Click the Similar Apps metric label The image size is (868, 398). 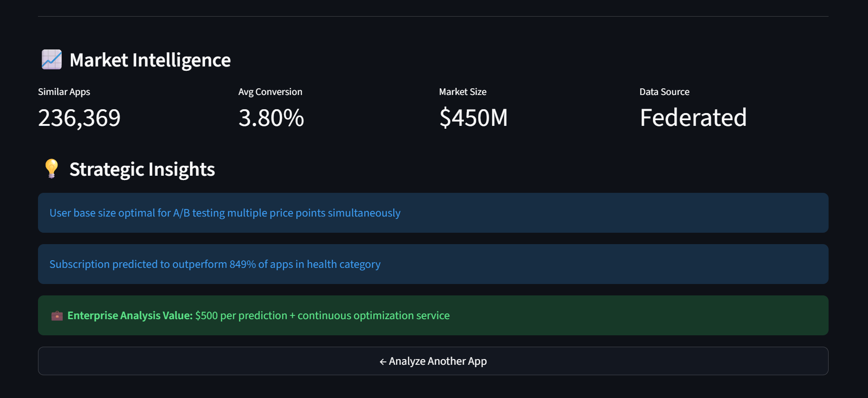(x=64, y=92)
